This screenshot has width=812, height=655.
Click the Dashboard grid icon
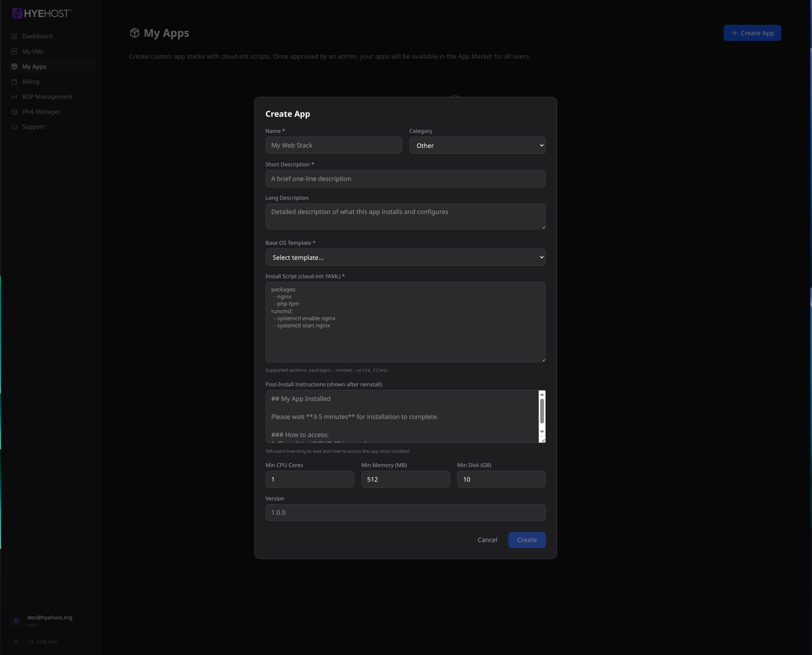point(14,36)
